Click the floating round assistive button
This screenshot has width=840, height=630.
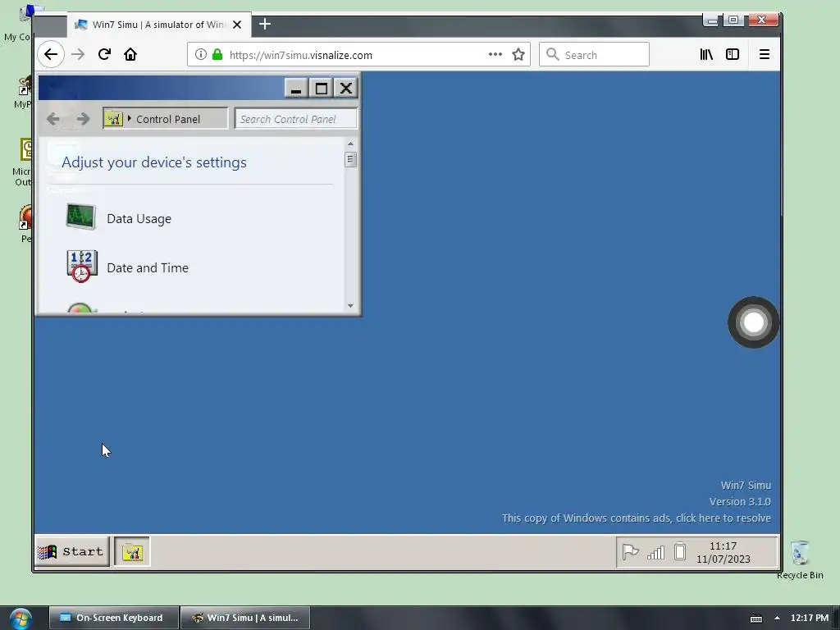(x=753, y=322)
